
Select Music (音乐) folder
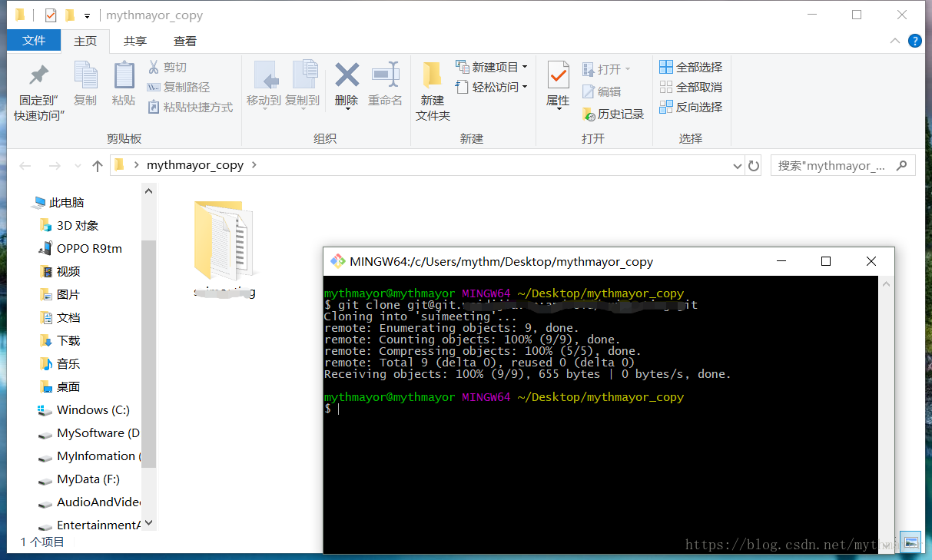click(60, 364)
